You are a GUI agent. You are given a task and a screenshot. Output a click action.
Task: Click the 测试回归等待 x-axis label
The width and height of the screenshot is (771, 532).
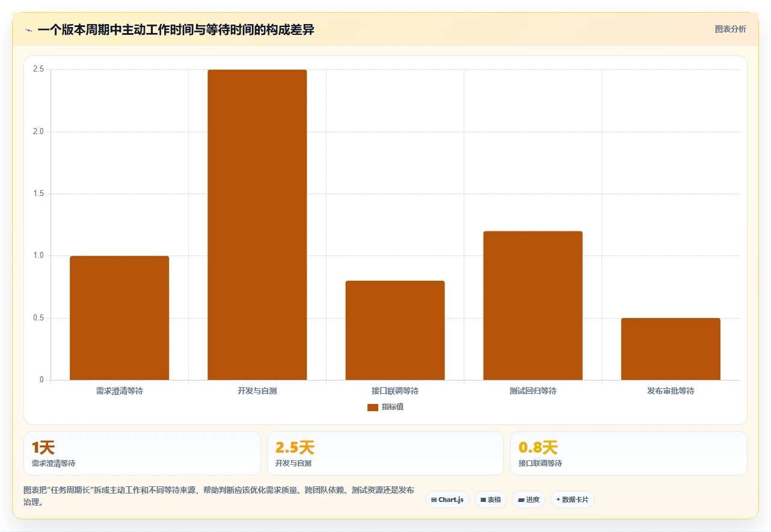pyautogui.click(x=533, y=391)
